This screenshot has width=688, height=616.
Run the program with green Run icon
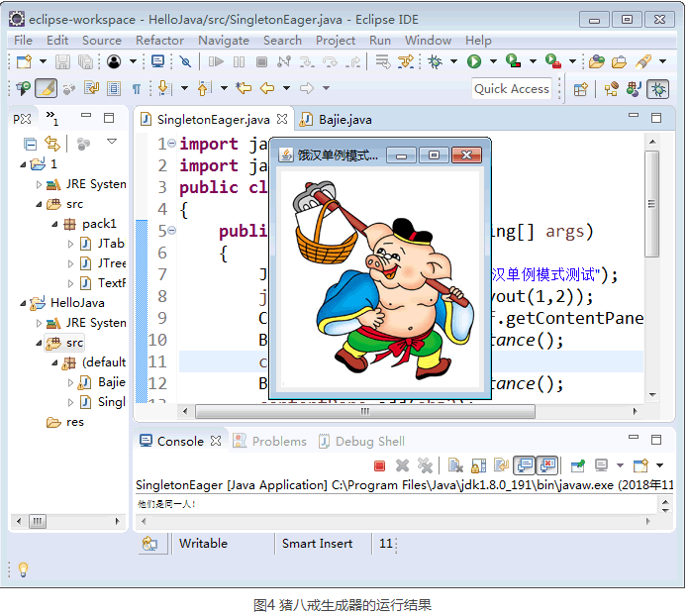(474, 61)
